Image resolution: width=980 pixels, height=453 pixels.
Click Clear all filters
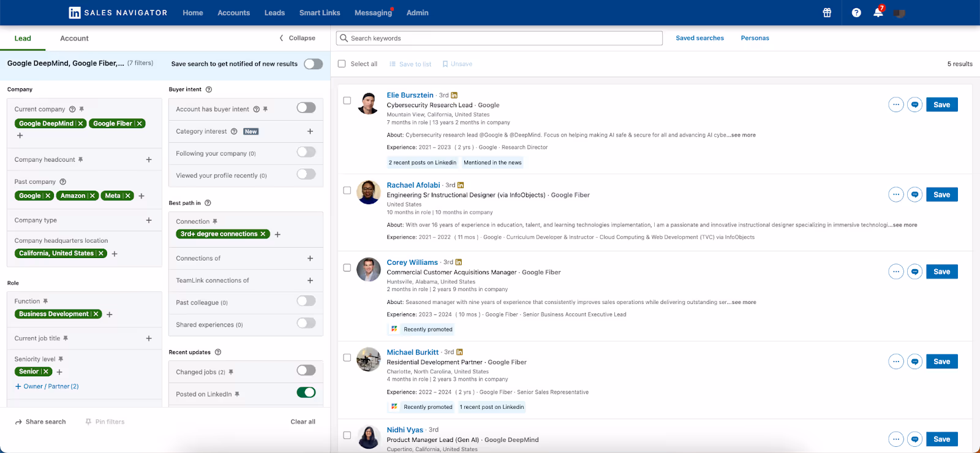303,422
